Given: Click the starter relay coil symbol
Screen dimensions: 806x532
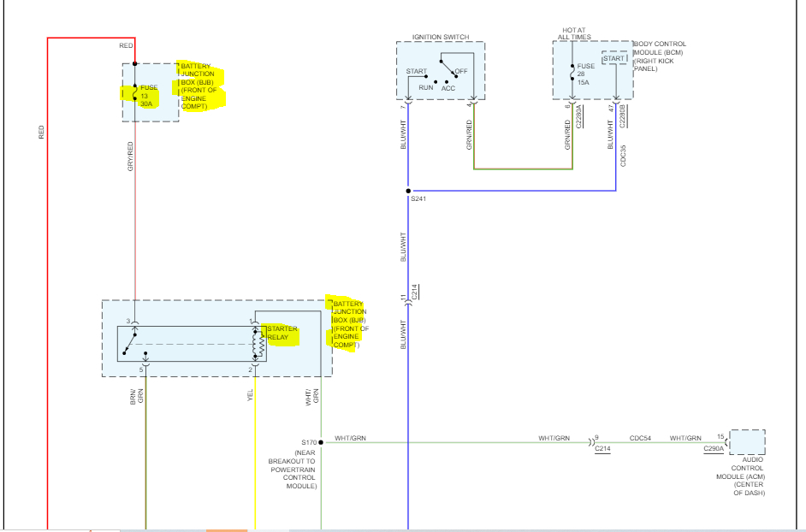Looking at the screenshot, I should pyautogui.click(x=259, y=343).
